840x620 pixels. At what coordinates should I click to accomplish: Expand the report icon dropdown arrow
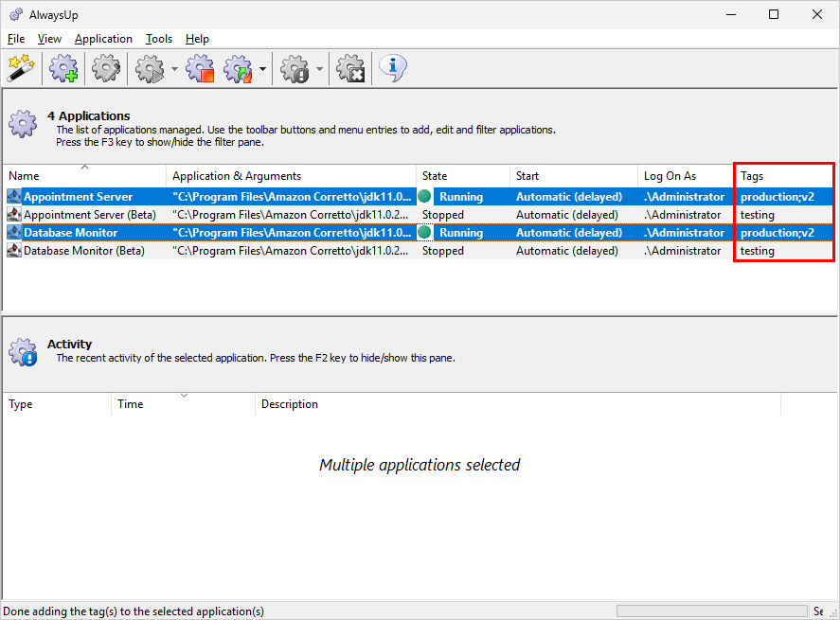click(319, 68)
